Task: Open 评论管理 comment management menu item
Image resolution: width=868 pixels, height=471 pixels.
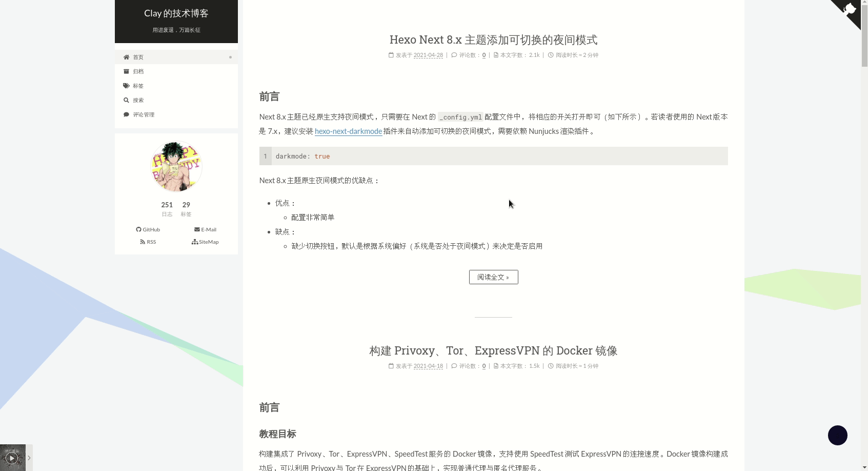Action: click(x=144, y=114)
